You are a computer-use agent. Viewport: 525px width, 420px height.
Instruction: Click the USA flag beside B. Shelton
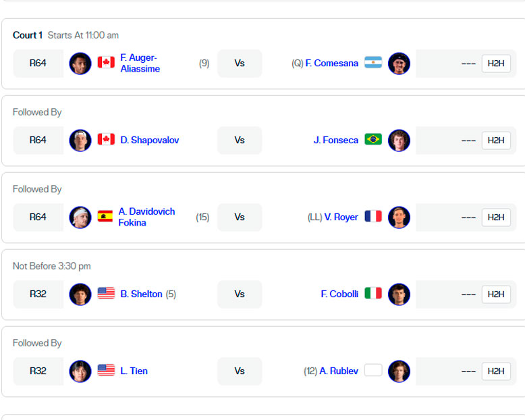tap(106, 294)
